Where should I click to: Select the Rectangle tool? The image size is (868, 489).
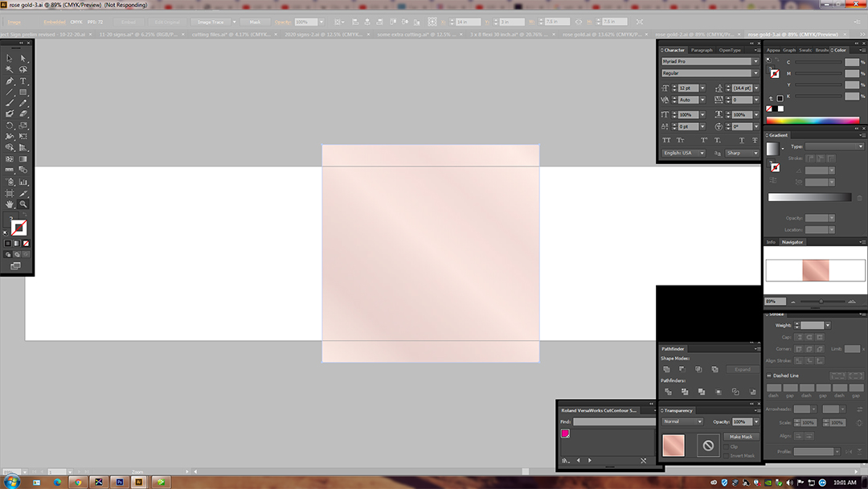(x=23, y=92)
